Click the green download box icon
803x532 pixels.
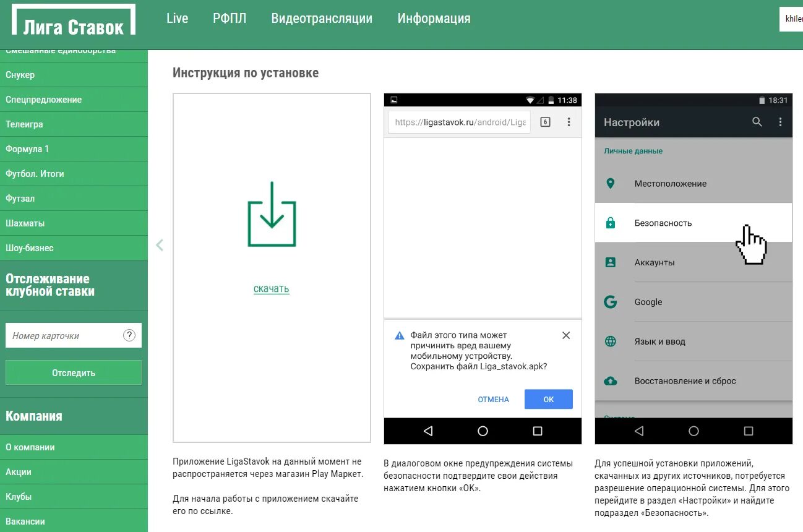[x=272, y=214]
